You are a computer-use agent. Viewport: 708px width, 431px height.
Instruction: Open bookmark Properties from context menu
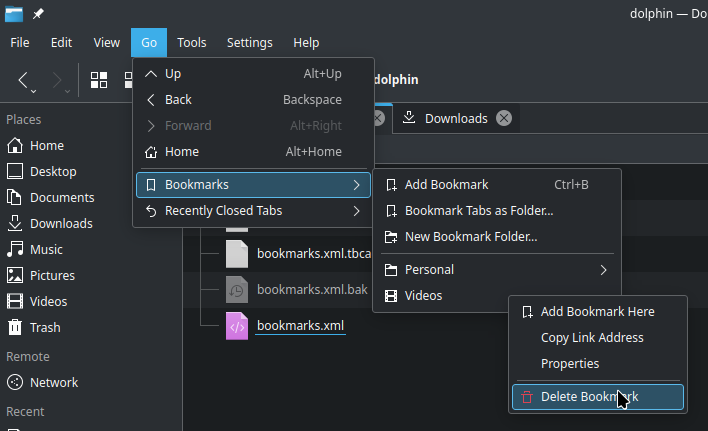coord(598,364)
